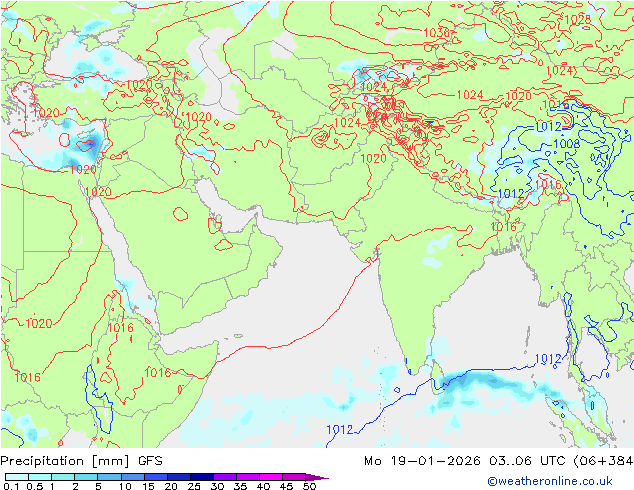
Task: Click the blue '1012' label over the Andaman Sea
Action: [x=548, y=359]
